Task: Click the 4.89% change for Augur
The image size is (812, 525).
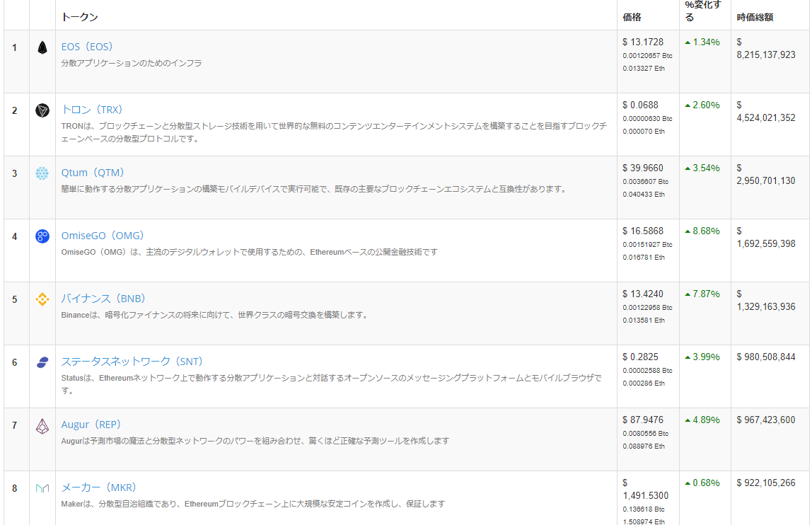Action: pyautogui.click(x=702, y=420)
